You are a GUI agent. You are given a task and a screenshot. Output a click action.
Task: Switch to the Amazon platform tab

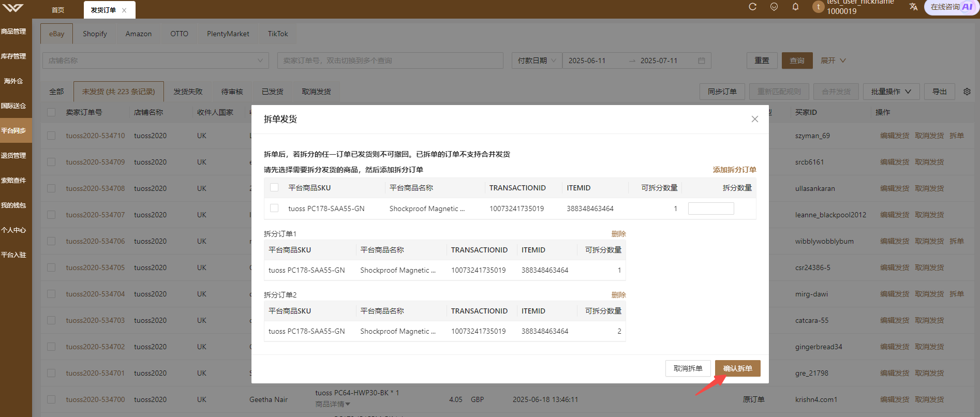pyautogui.click(x=139, y=34)
